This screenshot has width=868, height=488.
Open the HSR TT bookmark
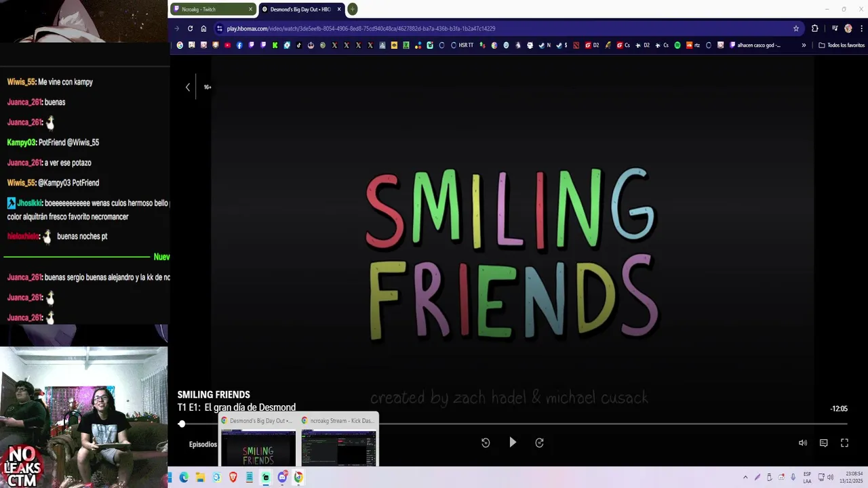point(463,45)
